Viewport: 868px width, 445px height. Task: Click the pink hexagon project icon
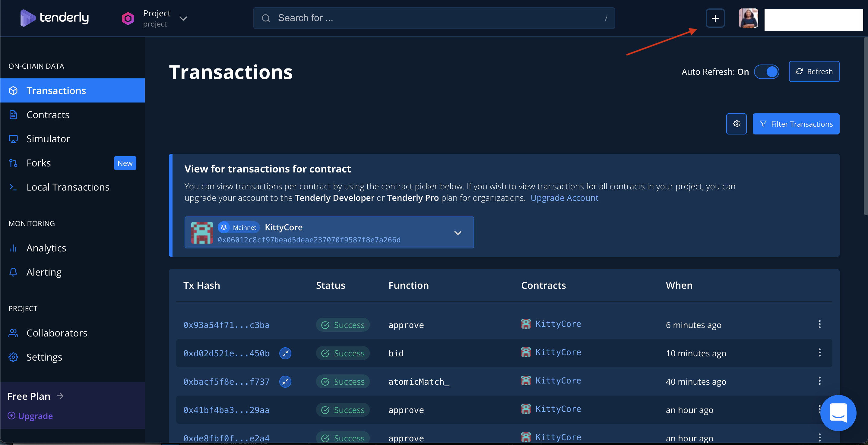coord(128,18)
